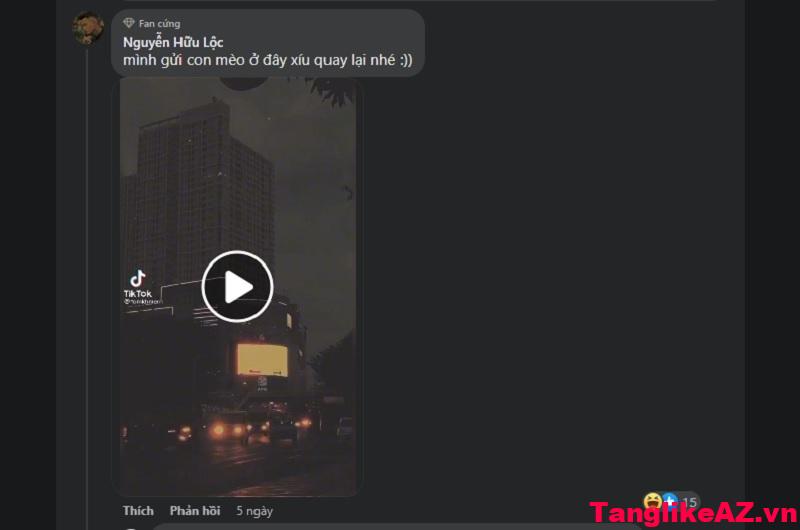Click the glowing yellow billboard in the video
Viewport: 800px width, 530px height.
click(262, 360)
